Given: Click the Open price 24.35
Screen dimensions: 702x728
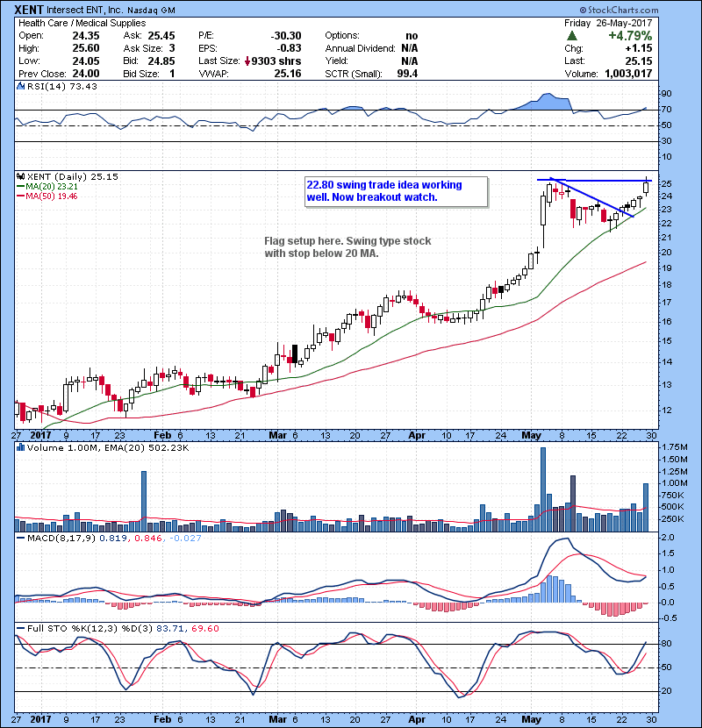Looking at the screenshot, I should 86,36.
